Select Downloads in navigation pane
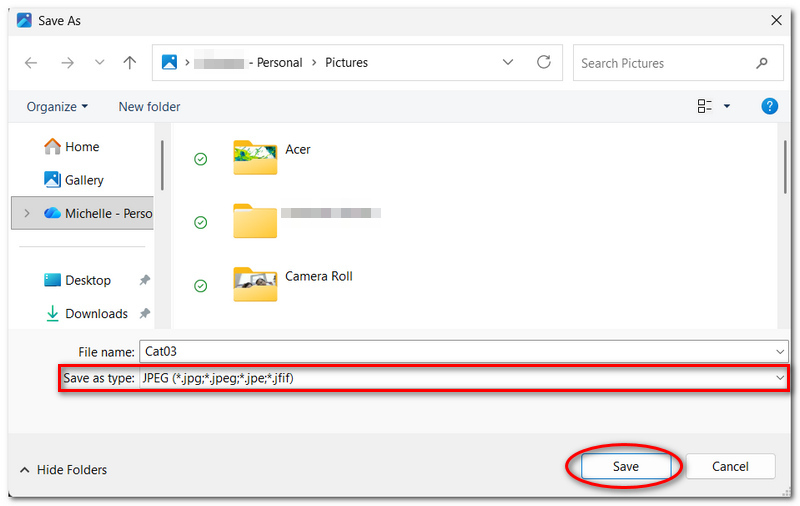 [x=87, y=314]
